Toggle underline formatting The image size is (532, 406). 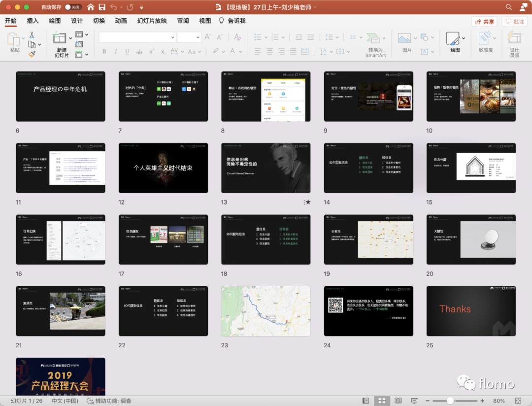coord(127,52)
